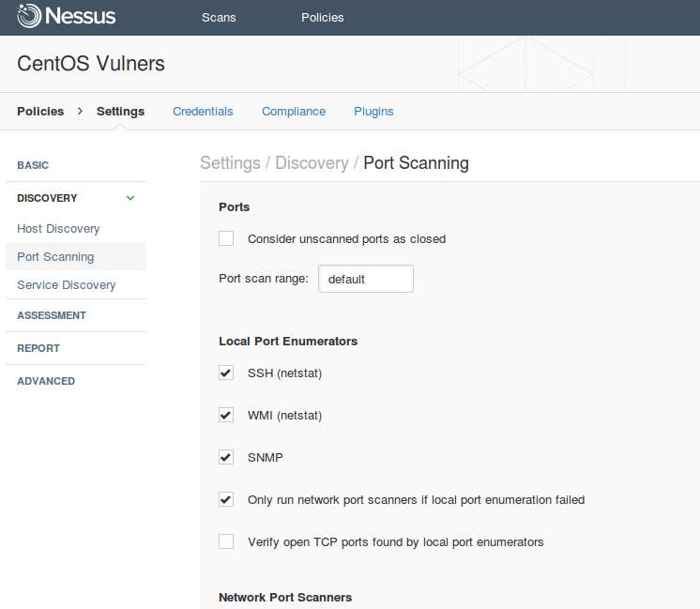Open the Scans page
The width and height of the screenshot is (700, 609).
(219, 18)
